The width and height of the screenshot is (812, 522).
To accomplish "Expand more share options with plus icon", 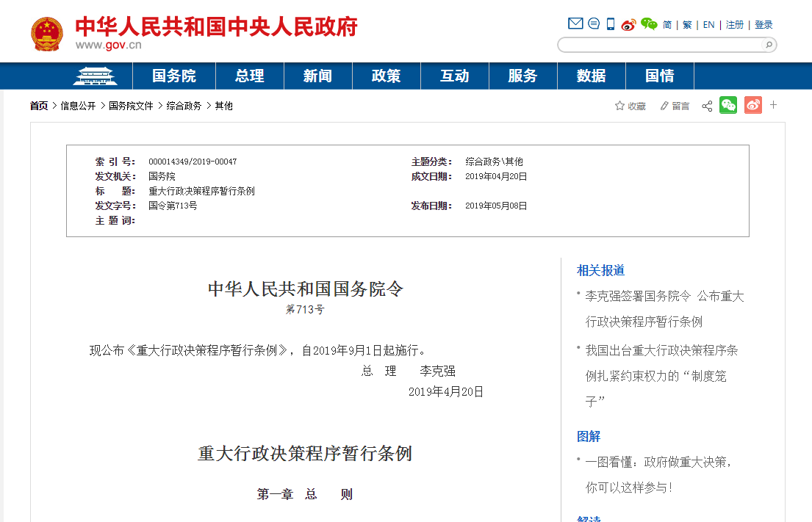I will coord(773,105).
